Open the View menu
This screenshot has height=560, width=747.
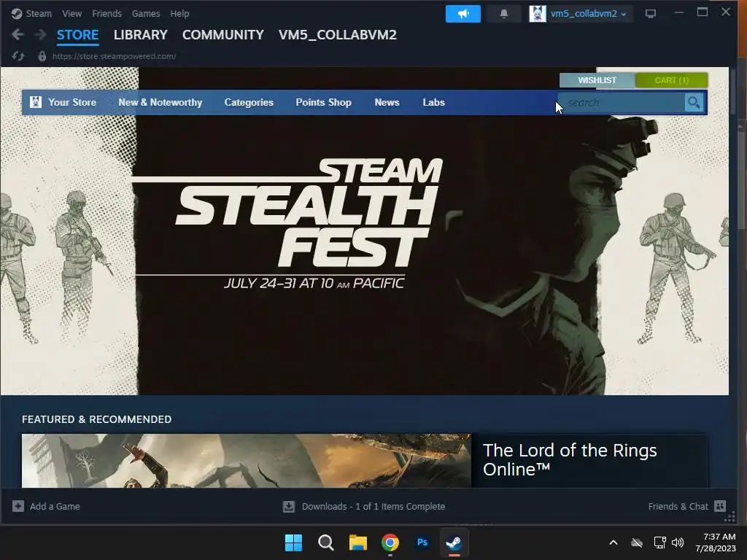pyautogui.click(x=72, y=13)
